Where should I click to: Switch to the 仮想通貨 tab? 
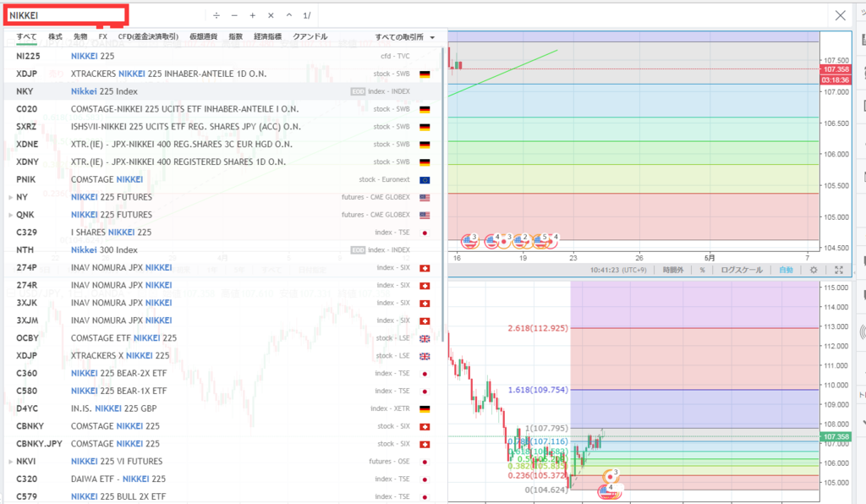(203, 37)
